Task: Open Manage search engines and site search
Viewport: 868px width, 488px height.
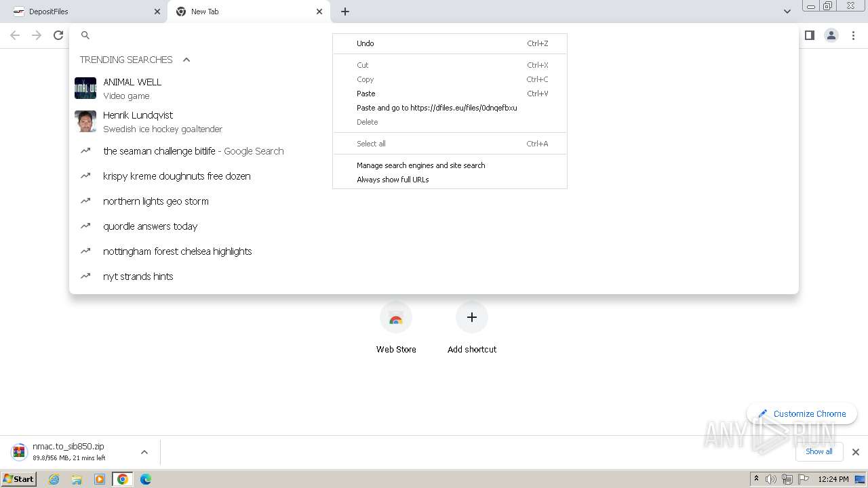Action: point(450,165)
